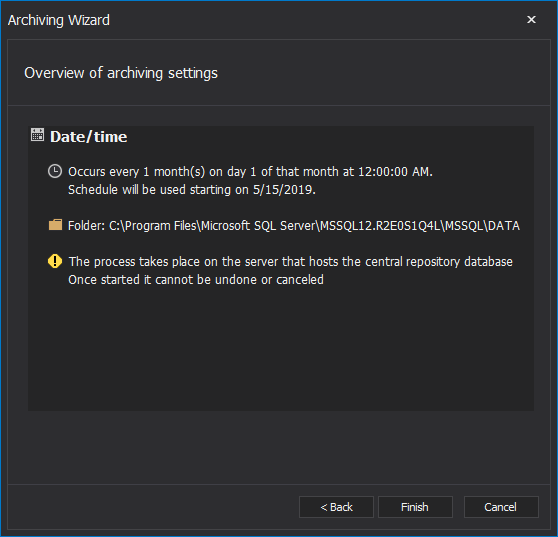Viewport: 558px width, 537px height.
Task: Click the calendar icon beside Date/time
Action: [x=37, y=135]
